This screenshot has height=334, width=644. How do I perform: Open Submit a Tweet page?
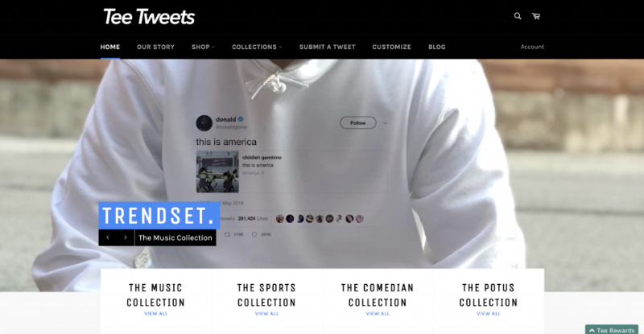coord(328,47)
